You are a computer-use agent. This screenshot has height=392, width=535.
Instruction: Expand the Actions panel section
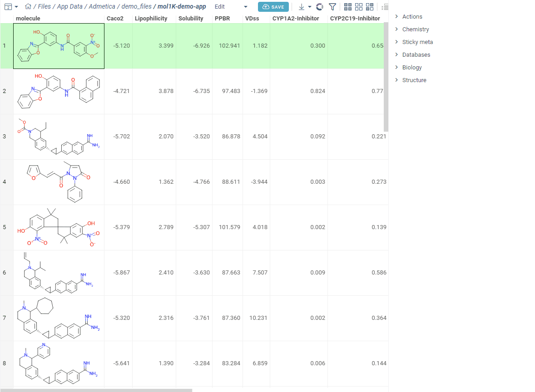(412, 17)
